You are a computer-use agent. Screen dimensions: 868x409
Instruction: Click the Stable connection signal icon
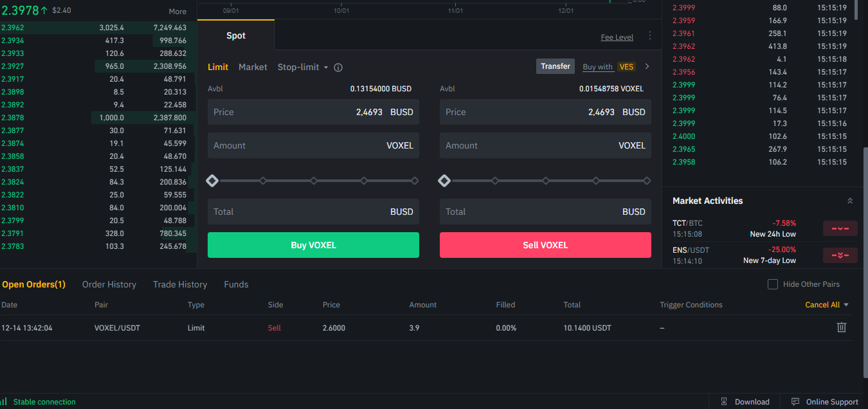coord(4,402)
